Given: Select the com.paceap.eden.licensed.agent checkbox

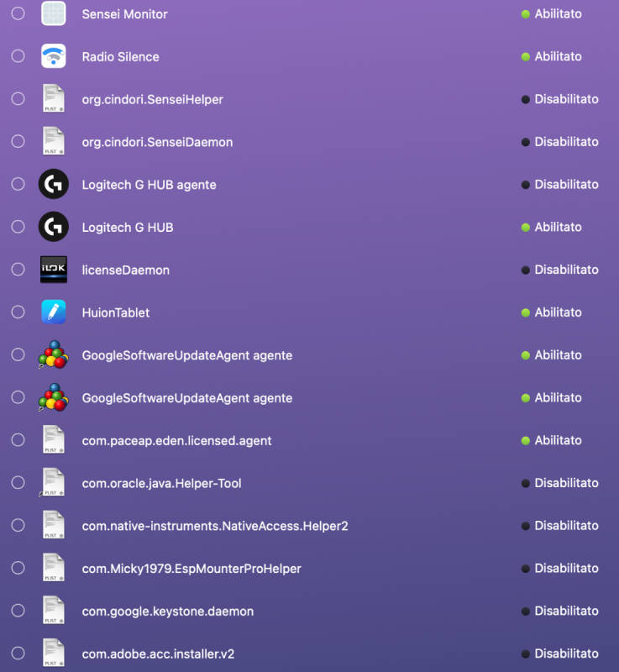Looking at the screenshot, I should coord(18,439).
